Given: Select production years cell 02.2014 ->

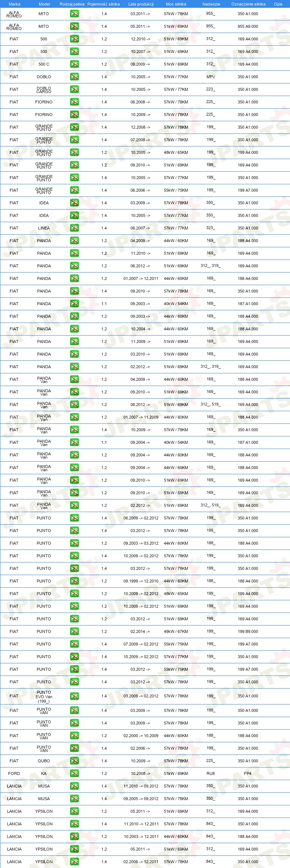Looking at the screenshot, I should 141,631.
